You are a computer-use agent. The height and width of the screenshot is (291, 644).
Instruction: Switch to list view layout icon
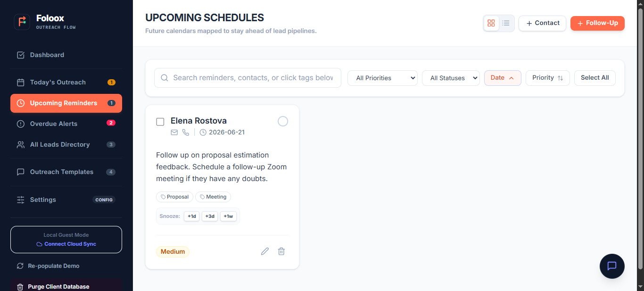point(506,23)
